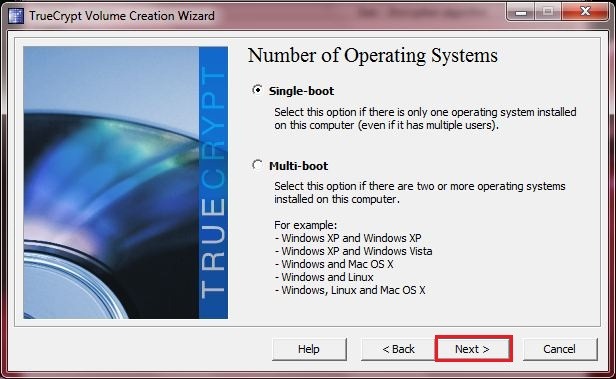Click the Number of Operating Systems heading
Screen dimensions: 616x379
pyautogui.click(x=373, y=55)
